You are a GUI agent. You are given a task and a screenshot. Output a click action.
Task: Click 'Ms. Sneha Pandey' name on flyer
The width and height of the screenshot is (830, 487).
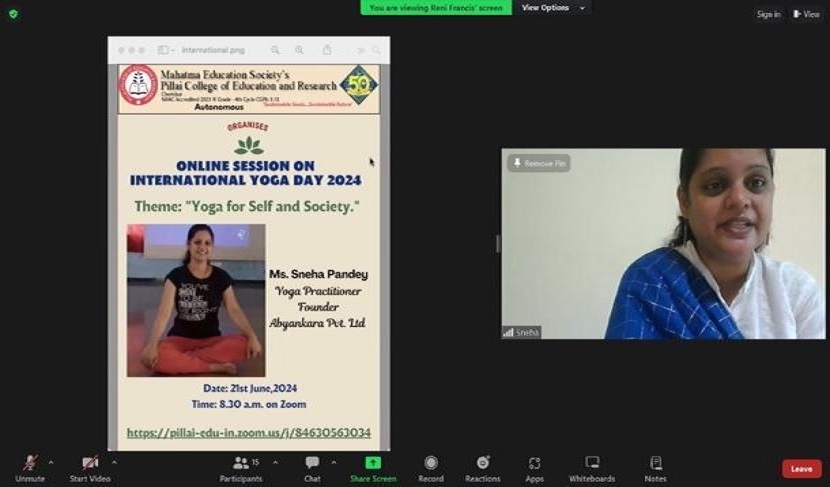[319, 274]
